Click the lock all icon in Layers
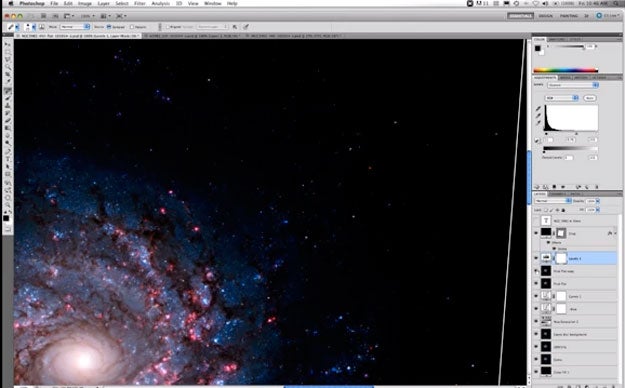Image resolution: width=625 pixels, height=388 pixels. tap(564, 210)
